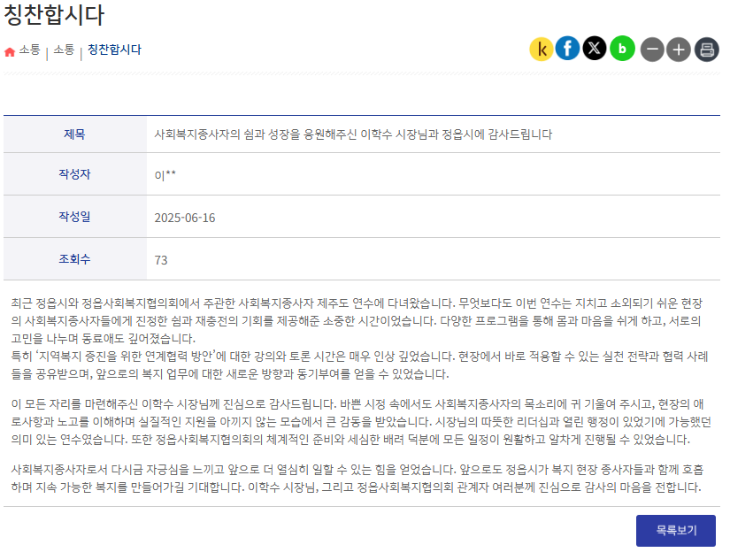Click paragraph starting 이 모든 자리를 마련해주신

click(361, 422)
